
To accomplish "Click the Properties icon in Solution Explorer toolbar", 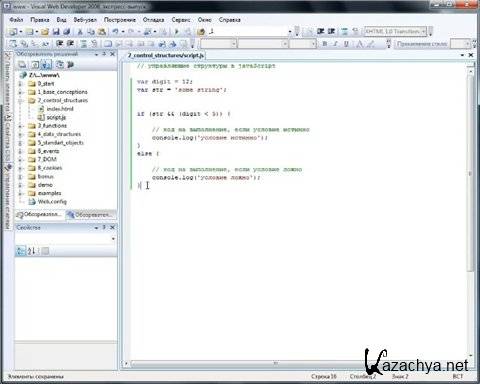I will point(22,65).
